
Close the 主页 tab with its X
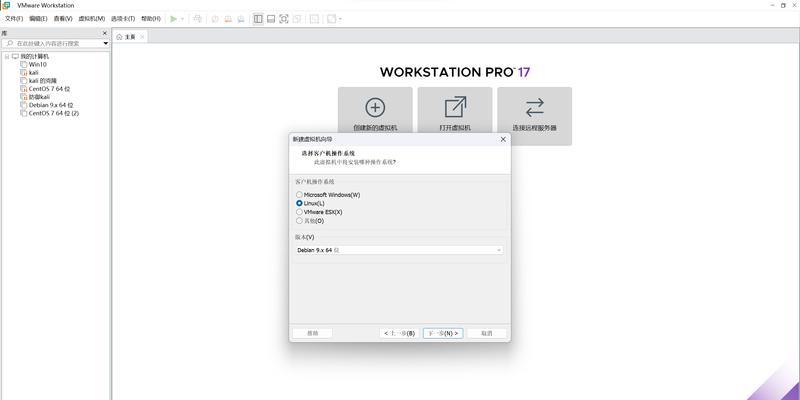[x=142, y=37]
